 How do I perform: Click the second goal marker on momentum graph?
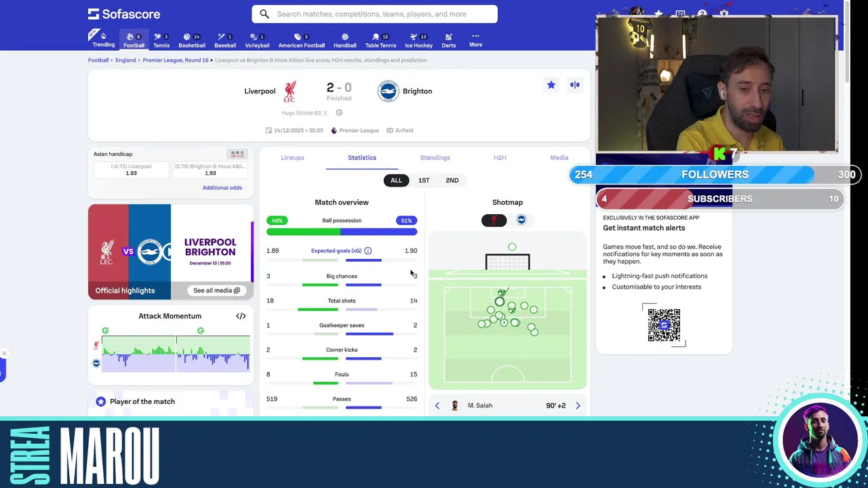pos(201,331)
